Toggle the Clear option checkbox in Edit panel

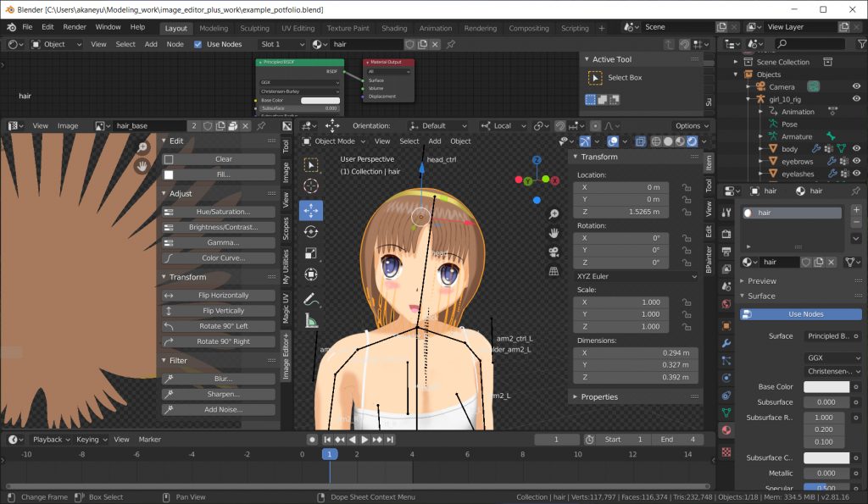coord(169,159)
